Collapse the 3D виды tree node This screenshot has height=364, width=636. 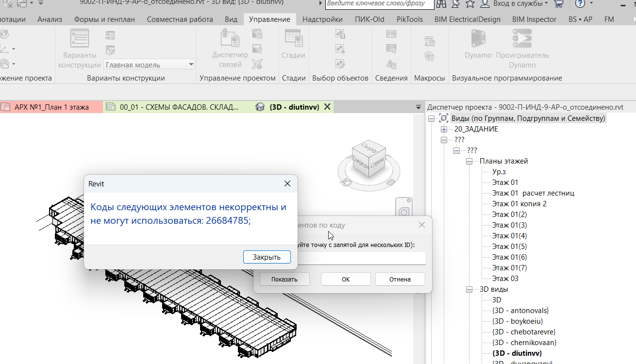click(469, 289)
